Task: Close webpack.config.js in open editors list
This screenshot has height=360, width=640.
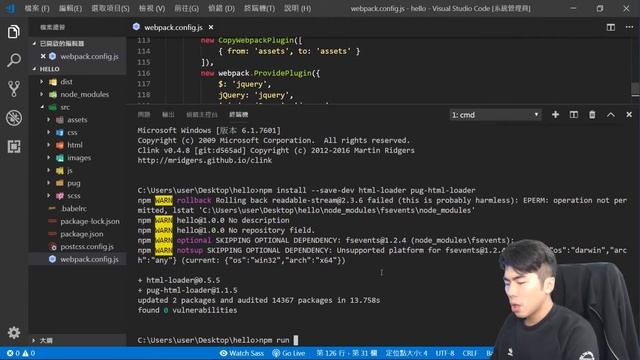Action: [43, 56]
